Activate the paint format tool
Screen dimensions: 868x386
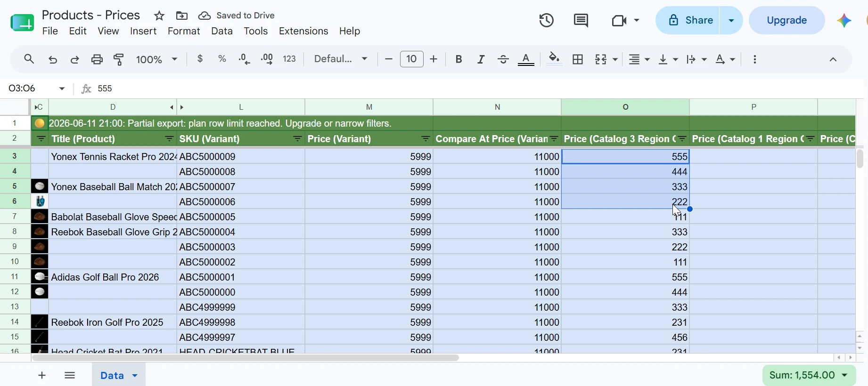[119, 59]
